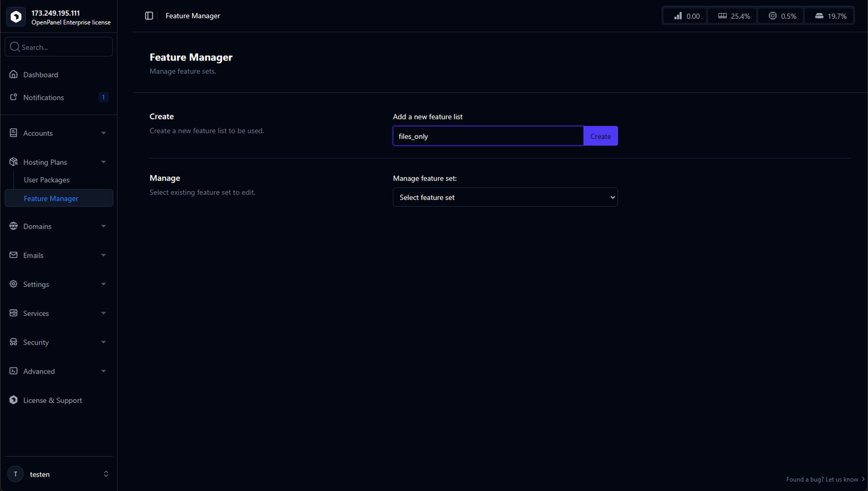Click the Create button
This screenshot has height=491, width=868.
coord(600,136)
